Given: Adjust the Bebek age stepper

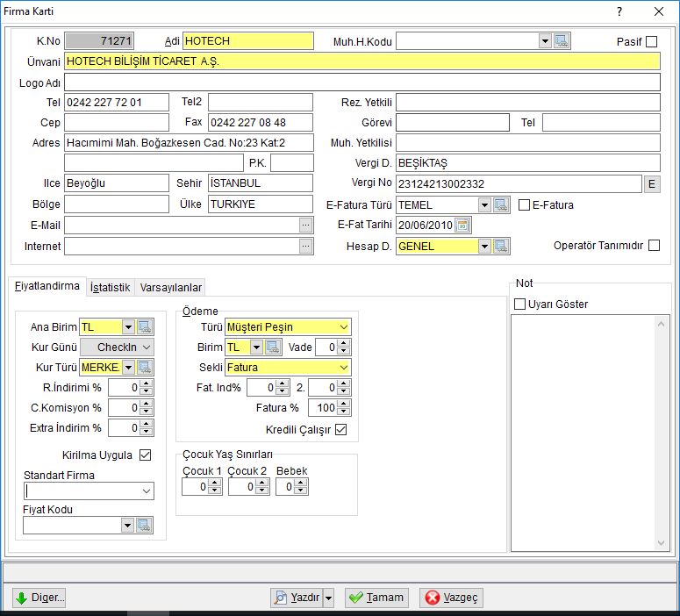Looking at the screenshot, I should tap(301, 487).
